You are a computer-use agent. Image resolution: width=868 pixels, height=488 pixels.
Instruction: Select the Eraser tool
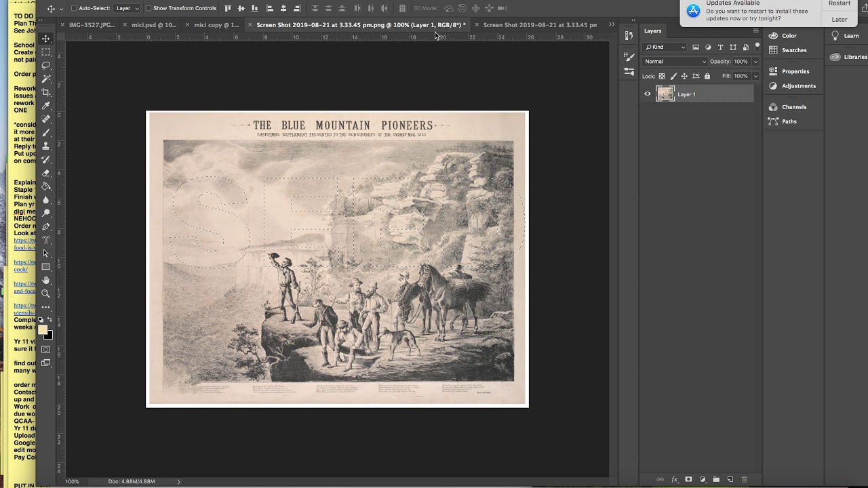tap(46, 173)
